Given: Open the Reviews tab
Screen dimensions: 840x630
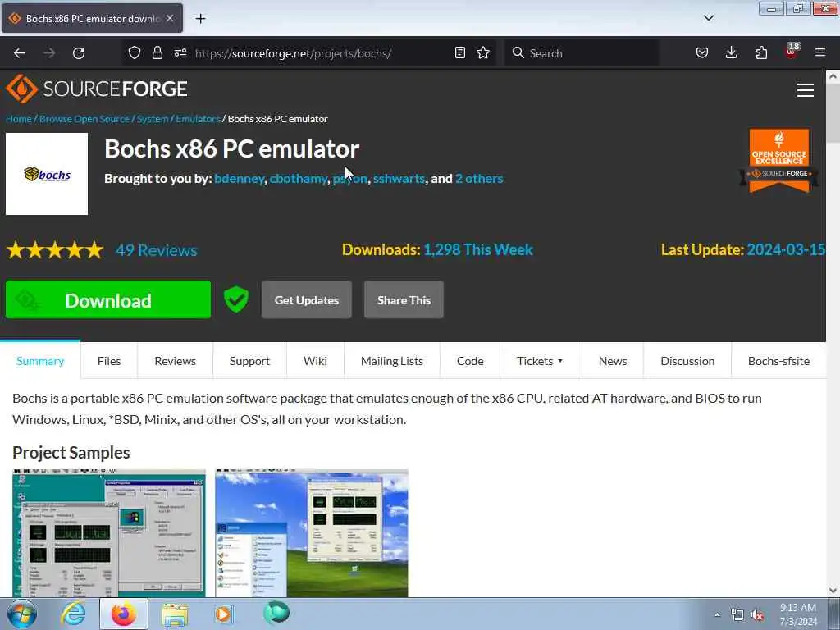Looking at the screenshot, I should [176, 361].
